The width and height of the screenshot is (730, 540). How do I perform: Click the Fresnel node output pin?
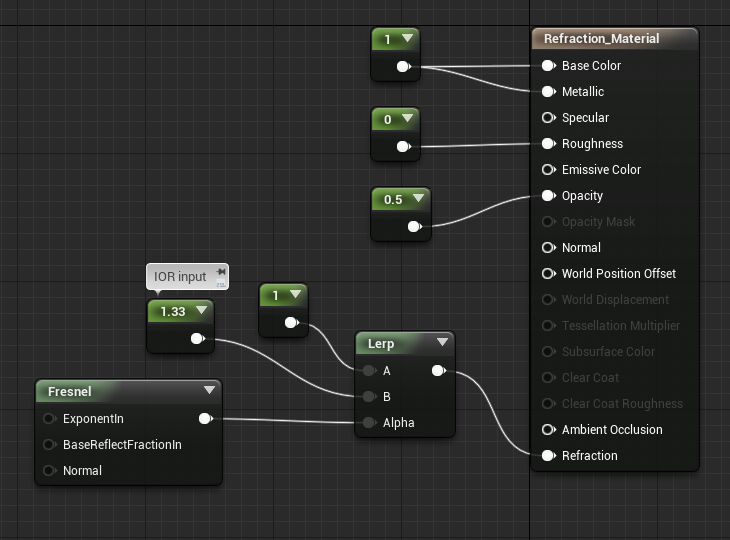[x=205, y=419]
